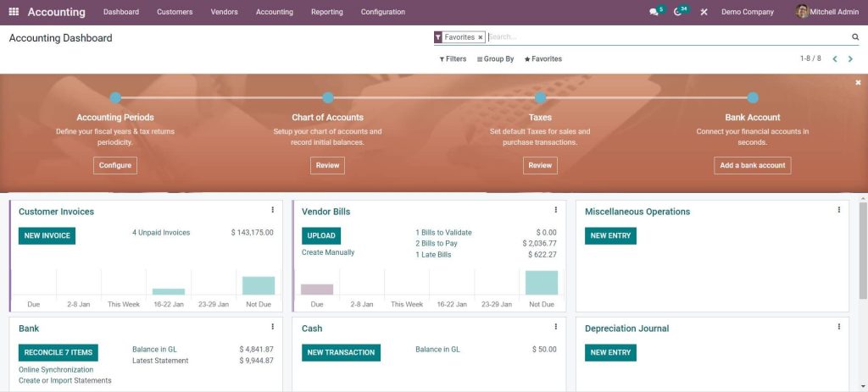
Task: Click the Not Due bar in Customer Invoices chart
Action: 259,286
